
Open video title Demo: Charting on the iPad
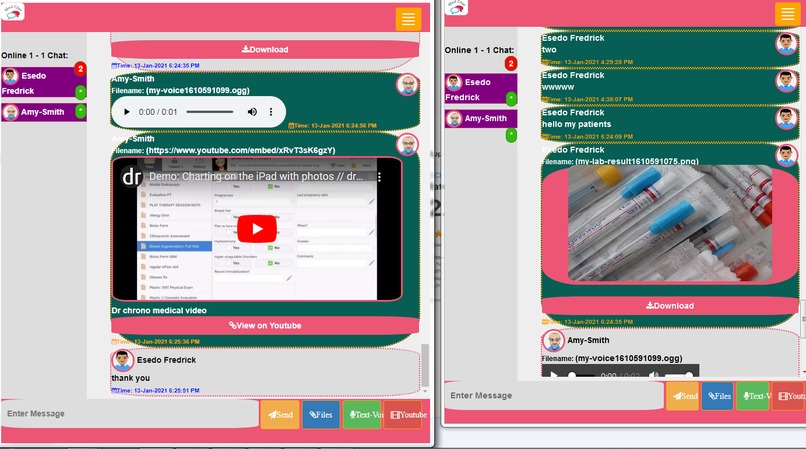coord(256,176)
